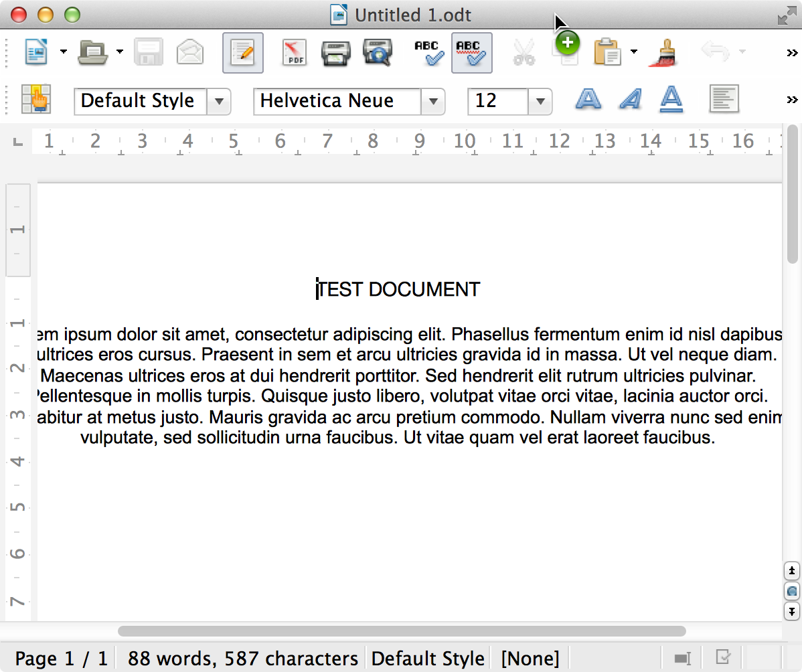
Task: Click the Export as PDF icon
Action: pyautogui.click(x=294, y=53)
